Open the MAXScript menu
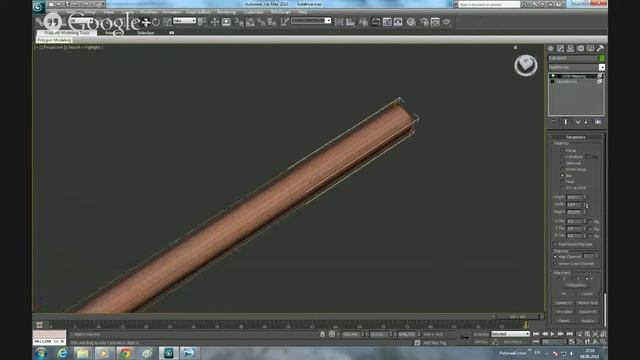Screen dimensions: 640x360 [x=281, y=12]
